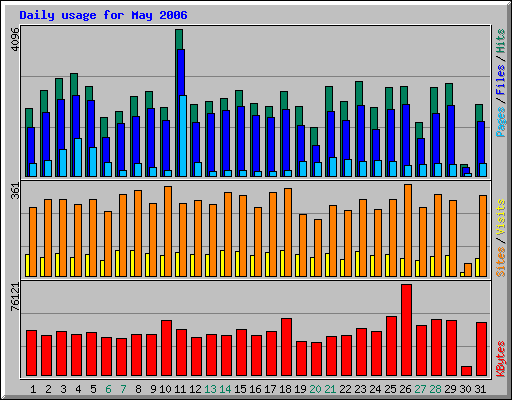The image size is (512, 400).
Task: Click the cyan pages bar for day 4
Action: pos(78,157)
